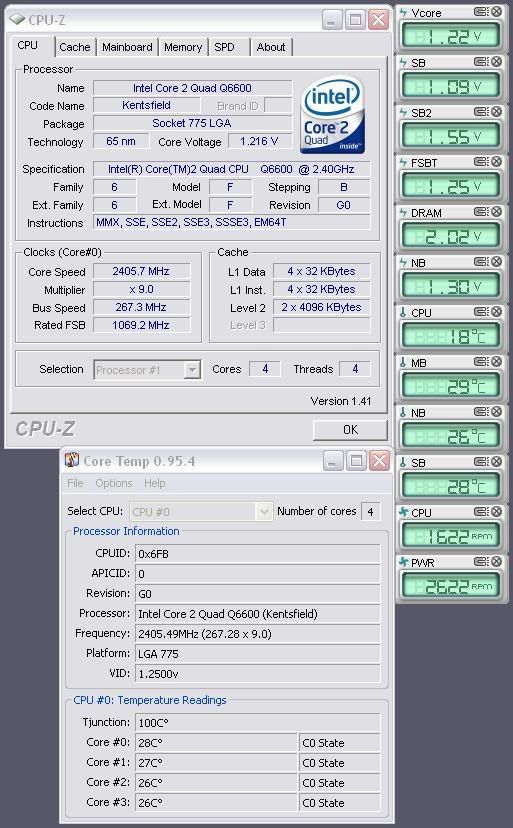Image resolution: width=513 pixels, height=828 pixels.
Task: Click the Level 2 cache value '2 x 4096 KBytes'
Action: pyautogui.click(x=321, y=307)
